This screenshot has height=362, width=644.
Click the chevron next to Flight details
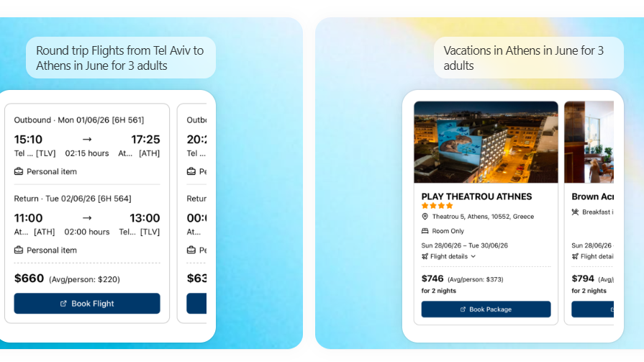point(473,256)
